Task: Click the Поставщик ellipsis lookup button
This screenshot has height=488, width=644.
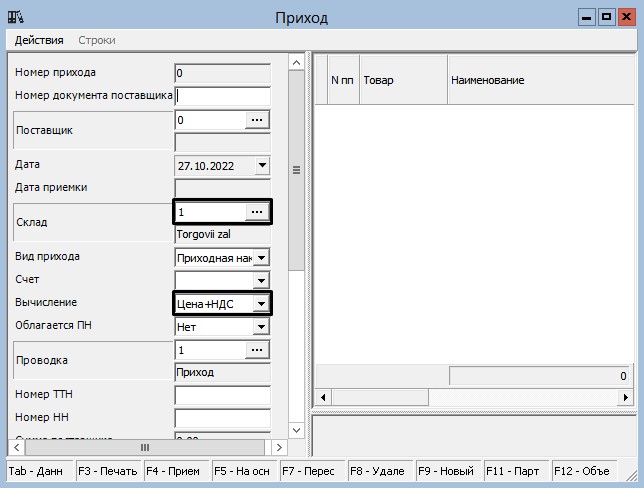Action: (x=258, y=120)
